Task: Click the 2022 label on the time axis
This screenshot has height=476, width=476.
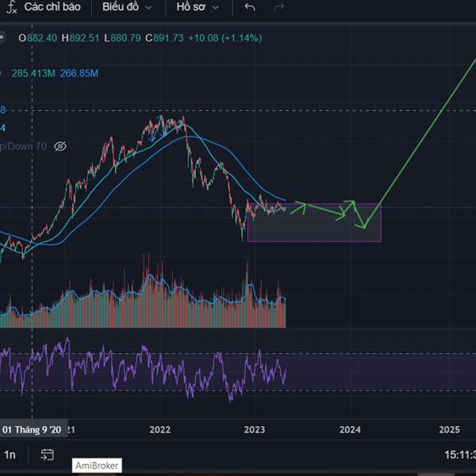Action: [160, 430]
